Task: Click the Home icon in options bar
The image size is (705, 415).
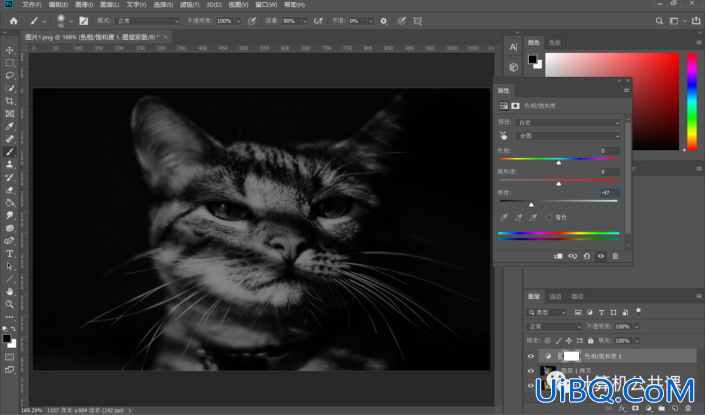Action: (x=13, y=21)
